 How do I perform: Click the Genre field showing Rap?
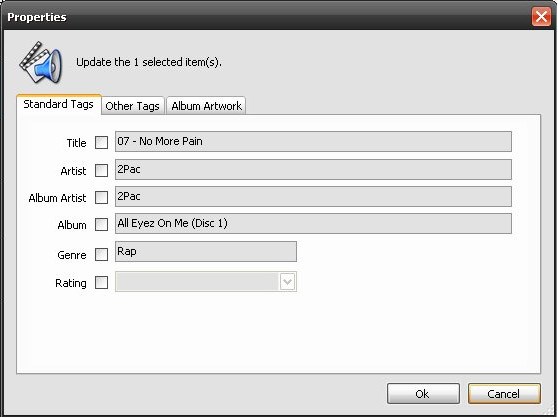point(206,252)
